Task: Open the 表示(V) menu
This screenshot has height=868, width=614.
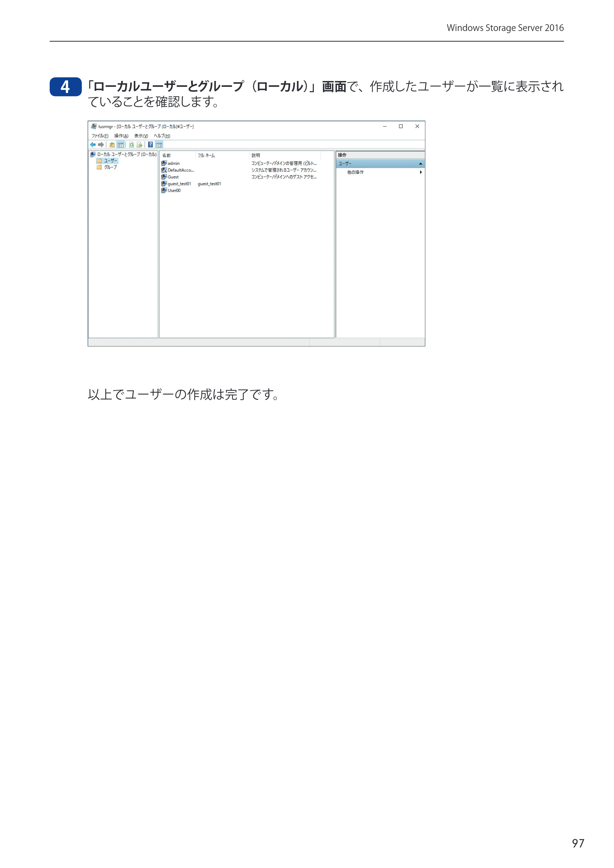Action: click(x=141, y=136)
